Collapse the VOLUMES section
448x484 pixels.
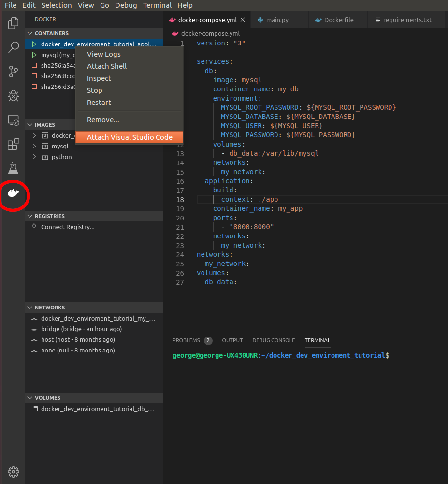coord(30,398)
